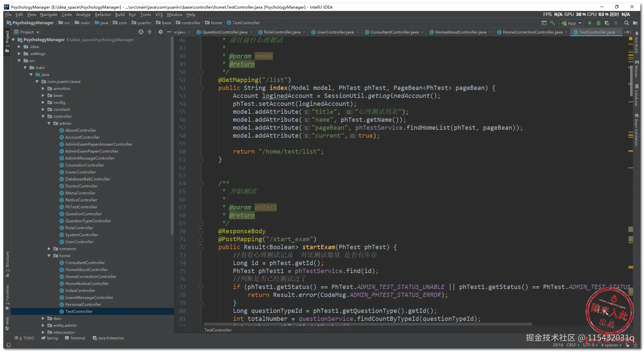Click the controller breadcrumb in navigation bar

pyautogui.click(x=191, y=23)
